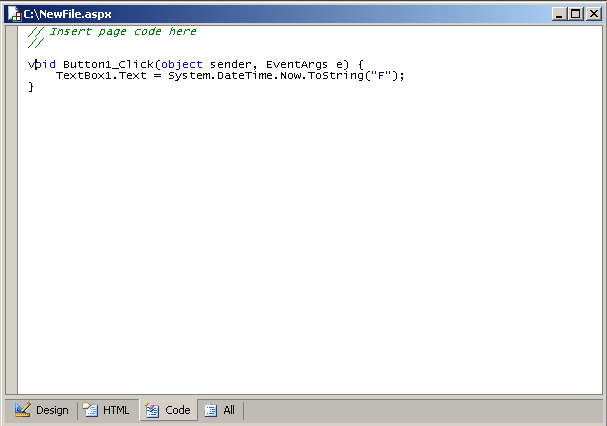Click the EventArgs type name

pos(297,65)
